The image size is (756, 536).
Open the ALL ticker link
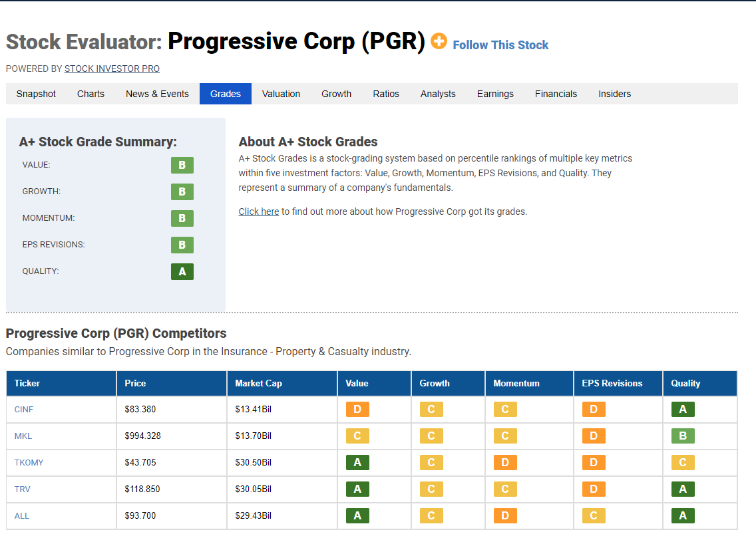coord(22,516)
